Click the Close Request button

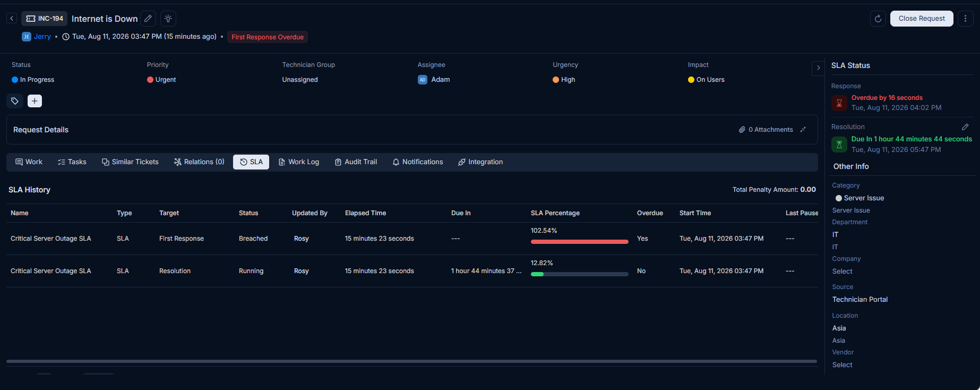[x=922, y=19]
